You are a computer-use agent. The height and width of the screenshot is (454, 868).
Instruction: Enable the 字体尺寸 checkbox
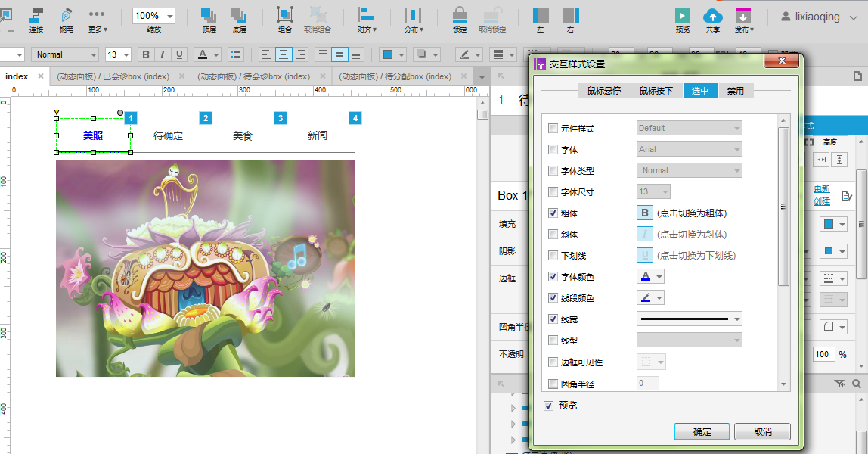tap(553, 192)
